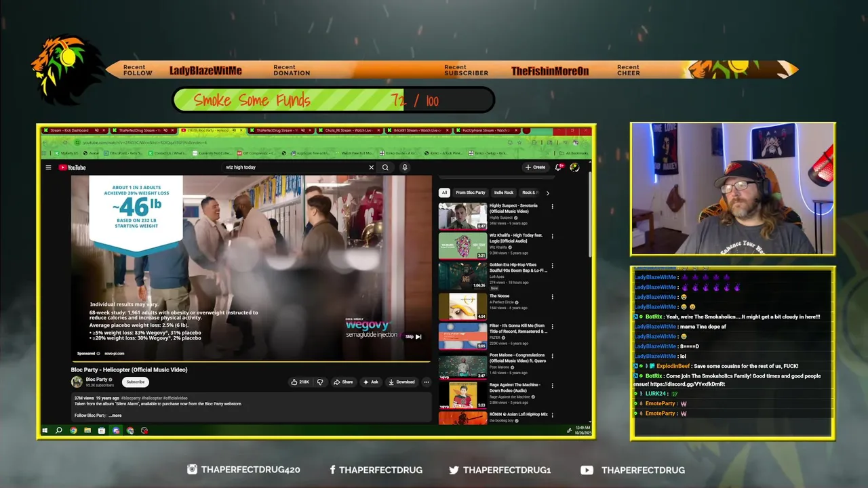Click 'Rage Against The Machine - Down Rodeo' title
The width and height of the screenshot is (868, 488).
coord(517,387)
